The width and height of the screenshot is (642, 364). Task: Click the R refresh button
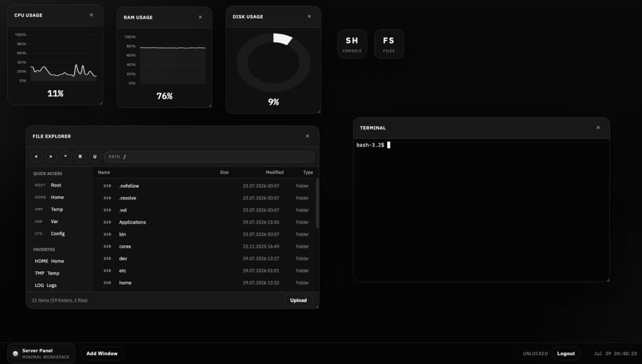(x=80, y=157)
